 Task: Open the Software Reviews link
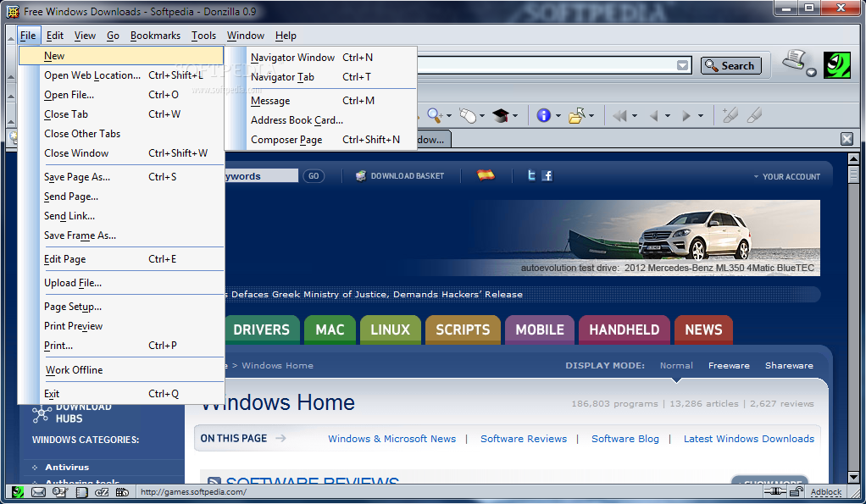point(524,438)
